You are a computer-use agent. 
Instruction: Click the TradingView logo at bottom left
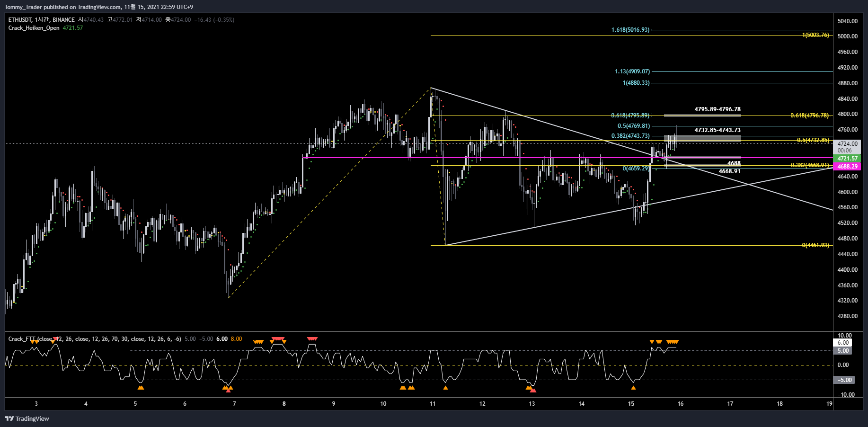click(27, 418)
